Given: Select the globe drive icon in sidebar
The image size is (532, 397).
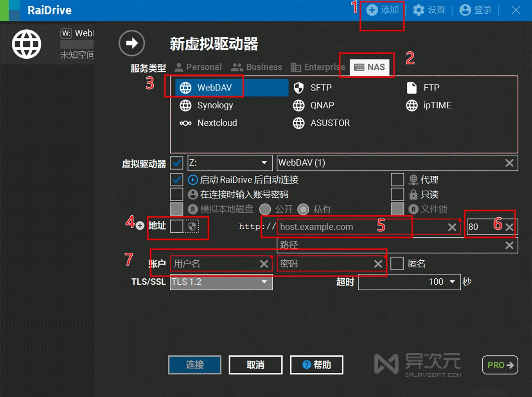Looking at the screenshot, I should click(x=27, y=44).
